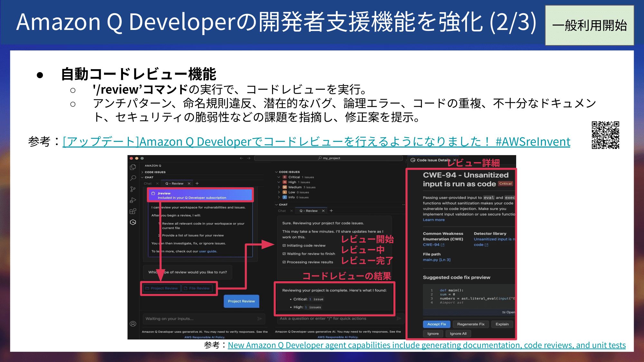Expand the Info issues tree row
644x362 pixels.
tap(279, 197)
